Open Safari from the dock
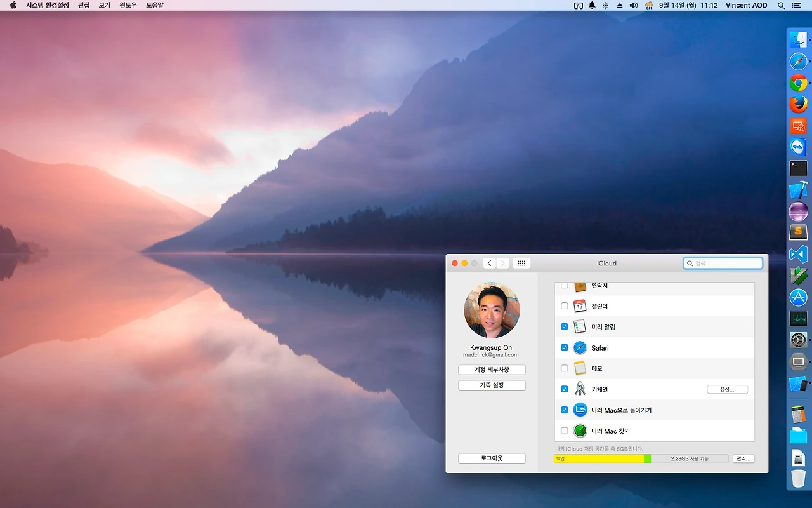 pos(798,62)
